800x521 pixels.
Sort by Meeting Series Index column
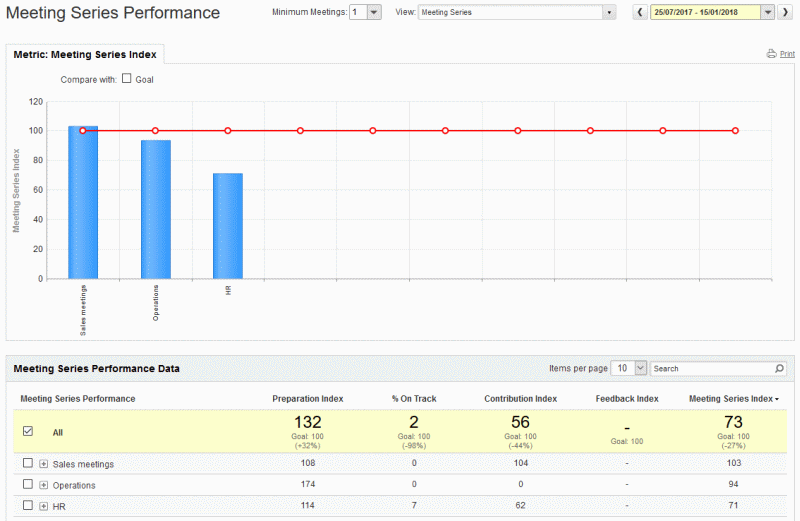[734, 399]
